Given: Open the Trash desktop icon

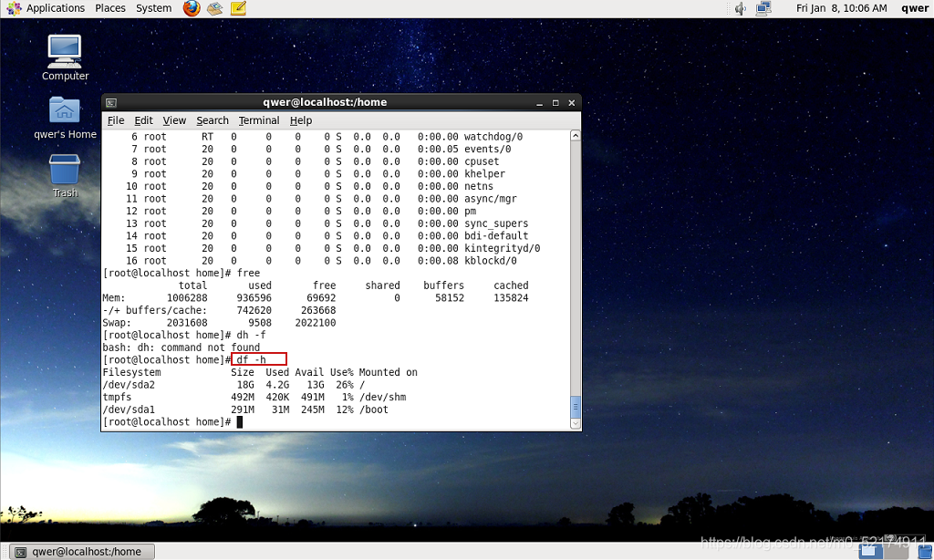Looking at the screenshot, I should coord(65,176).
